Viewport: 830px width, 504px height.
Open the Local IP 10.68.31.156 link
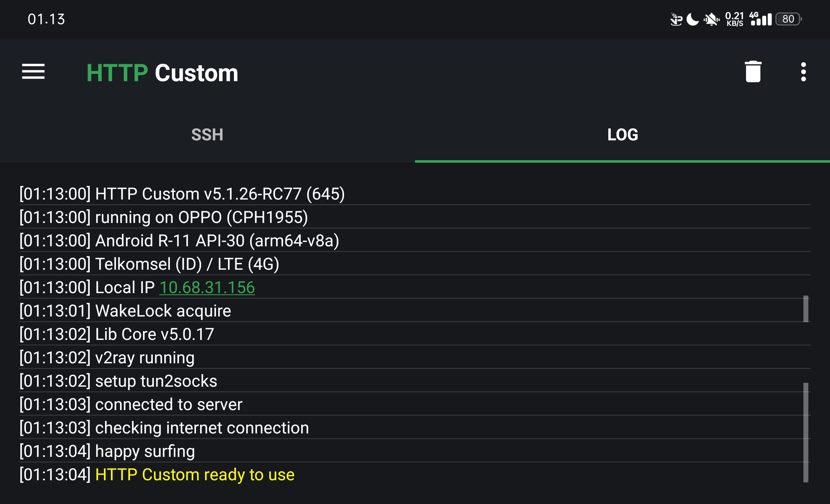(x=207, y=287)
